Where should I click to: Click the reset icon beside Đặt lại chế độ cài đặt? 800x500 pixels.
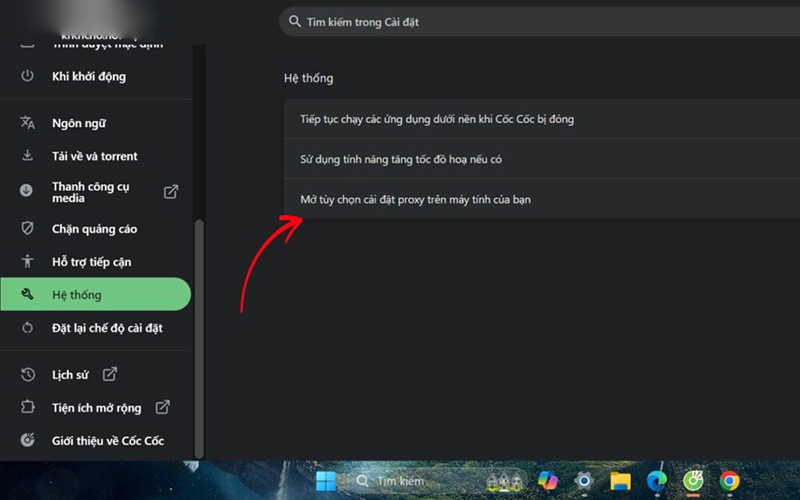[x=27, y=328]
